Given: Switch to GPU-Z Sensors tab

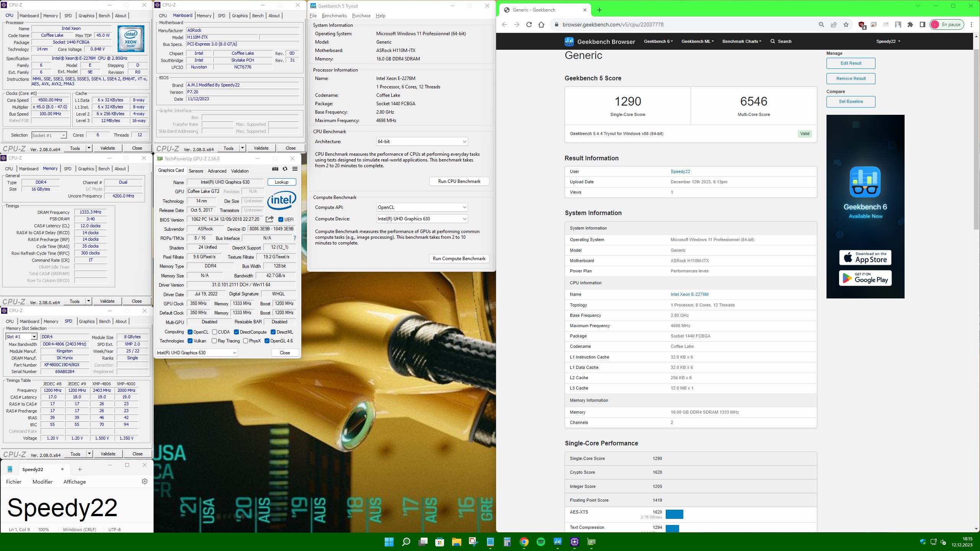Looking at the screenshot, I should 196,171.
